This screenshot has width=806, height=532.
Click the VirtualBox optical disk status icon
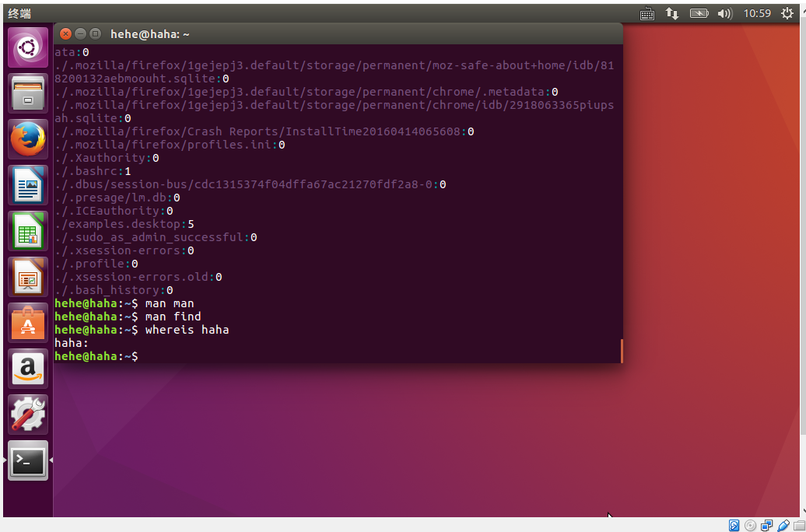click(751, 525)
